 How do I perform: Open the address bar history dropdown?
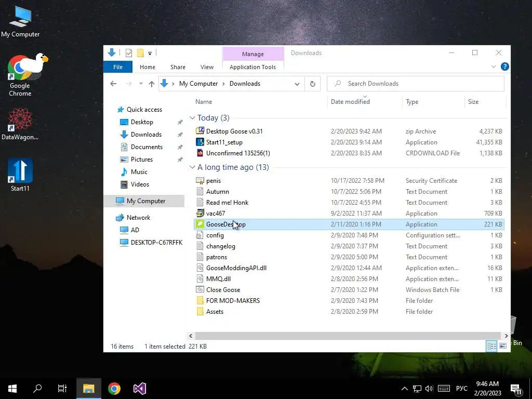(x=297, y=84)
